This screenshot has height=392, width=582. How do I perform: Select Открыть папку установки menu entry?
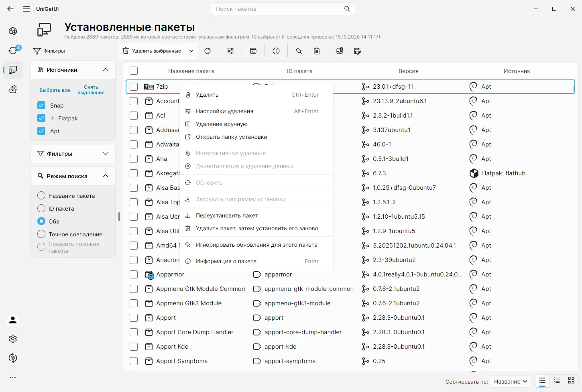(256, 137)
